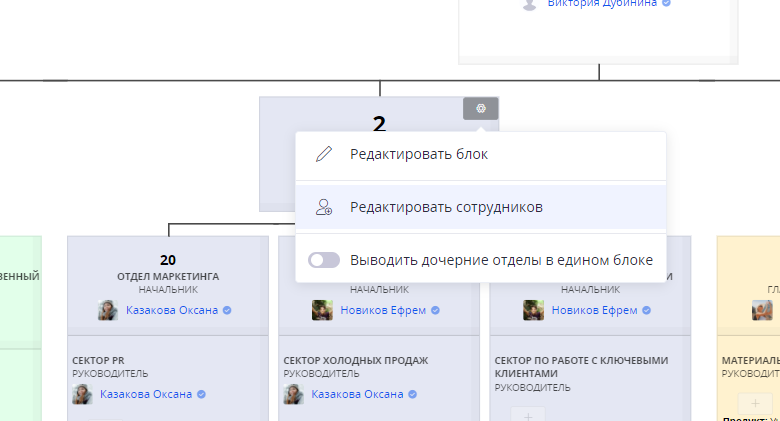Select "Редактировать блок" menu item
Viewport: 780px width, 421px height.
481,154
